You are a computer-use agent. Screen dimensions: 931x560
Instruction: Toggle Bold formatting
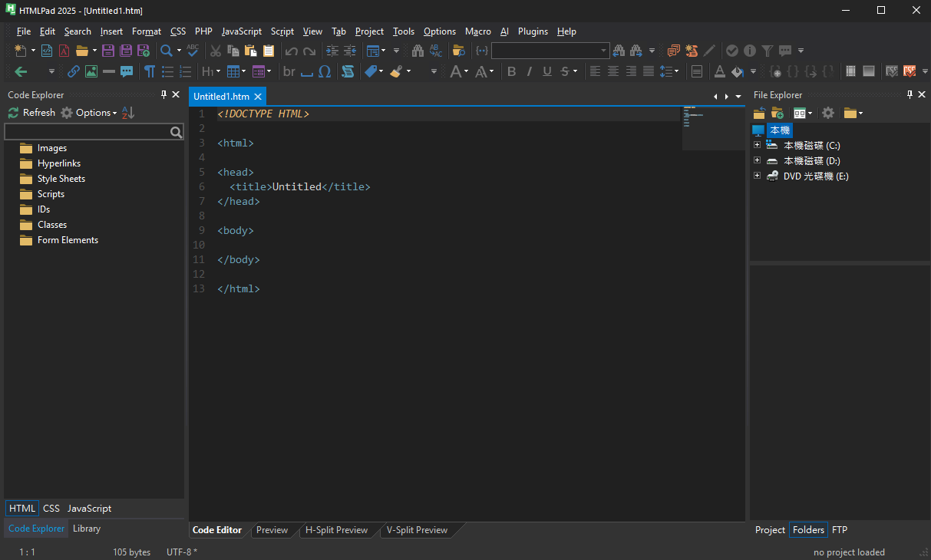pos(512,71)
